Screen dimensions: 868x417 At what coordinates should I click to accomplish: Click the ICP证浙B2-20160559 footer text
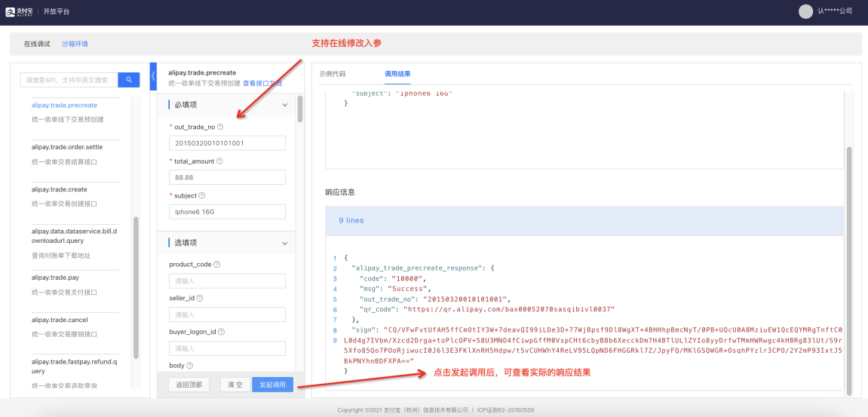click(x=504, y=410)
